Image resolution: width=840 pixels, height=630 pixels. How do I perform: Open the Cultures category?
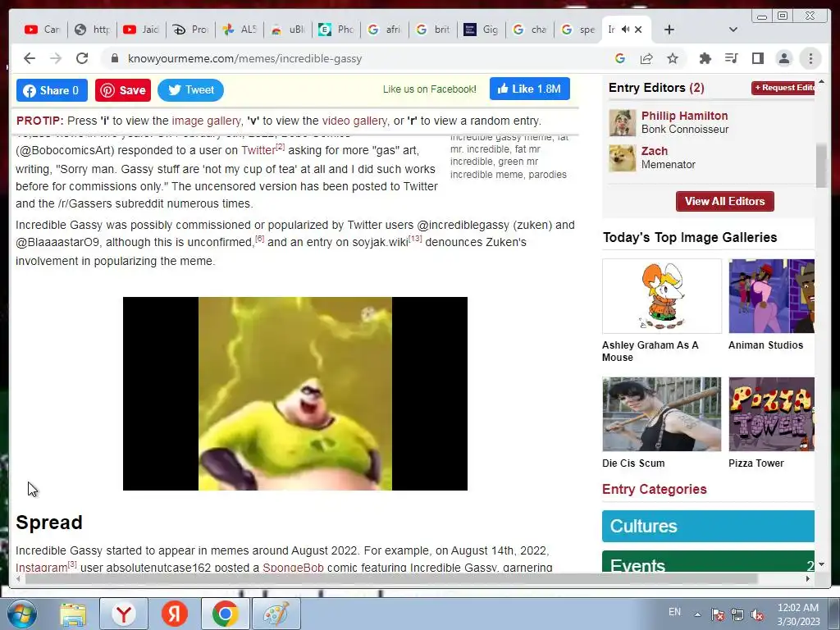tap(708, 526)
